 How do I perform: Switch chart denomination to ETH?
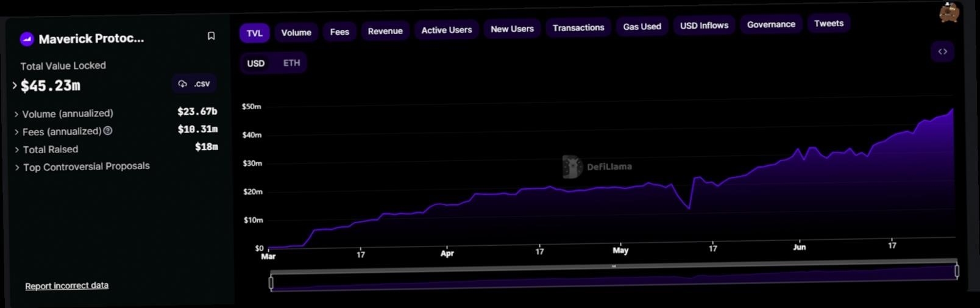pos(291,63)
